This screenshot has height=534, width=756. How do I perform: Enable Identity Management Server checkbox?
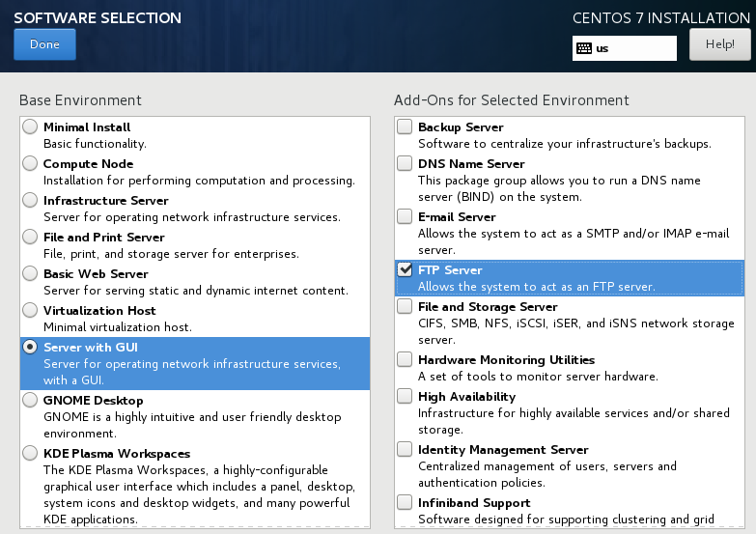click(405, 449)
